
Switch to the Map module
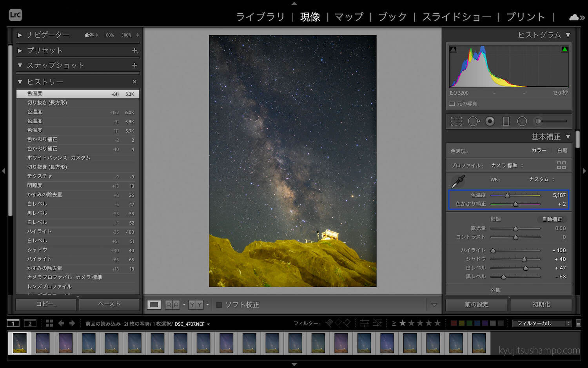(349, 17)
